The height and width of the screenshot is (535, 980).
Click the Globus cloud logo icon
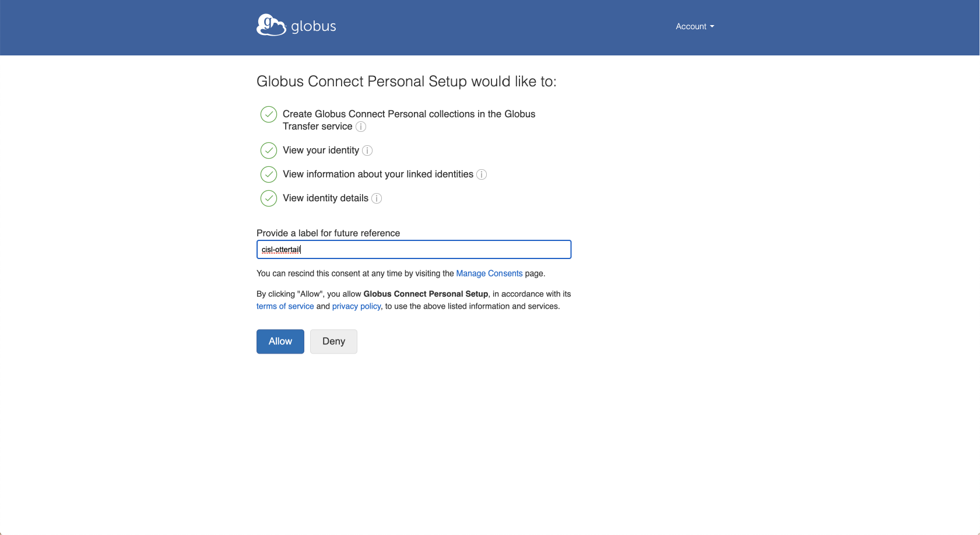point(271,25)
